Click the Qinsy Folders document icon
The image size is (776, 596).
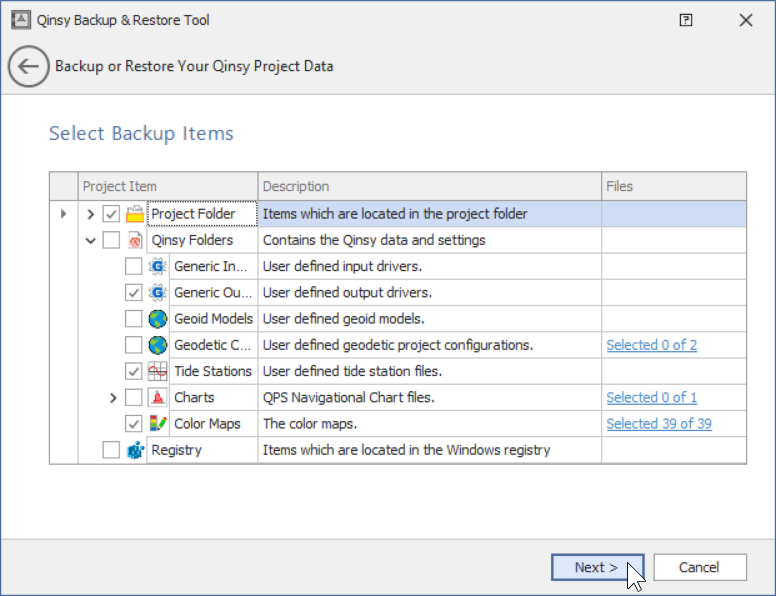pyautogui.click(x=135, y=240)
